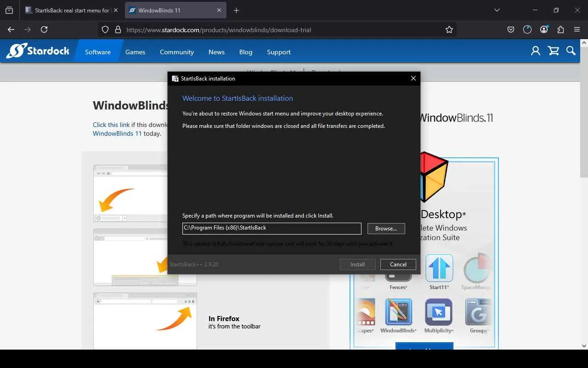Screen dimensions: 588x368
Task: Click the Firefox toolbar instruction thumbnail
Action: click(145, 321)
